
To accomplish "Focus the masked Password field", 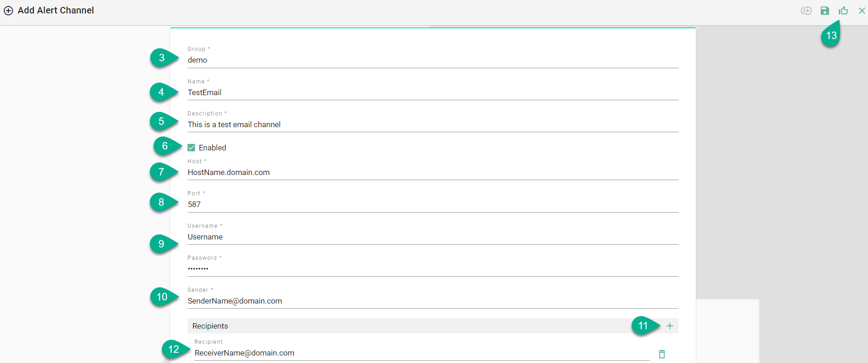I will point(432,269).
